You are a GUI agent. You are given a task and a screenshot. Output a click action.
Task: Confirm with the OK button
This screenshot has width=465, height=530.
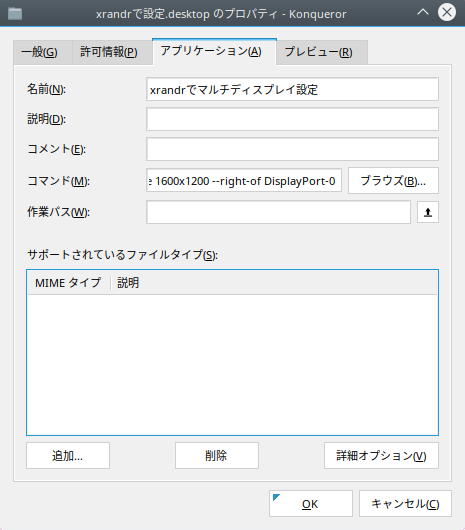311,504
